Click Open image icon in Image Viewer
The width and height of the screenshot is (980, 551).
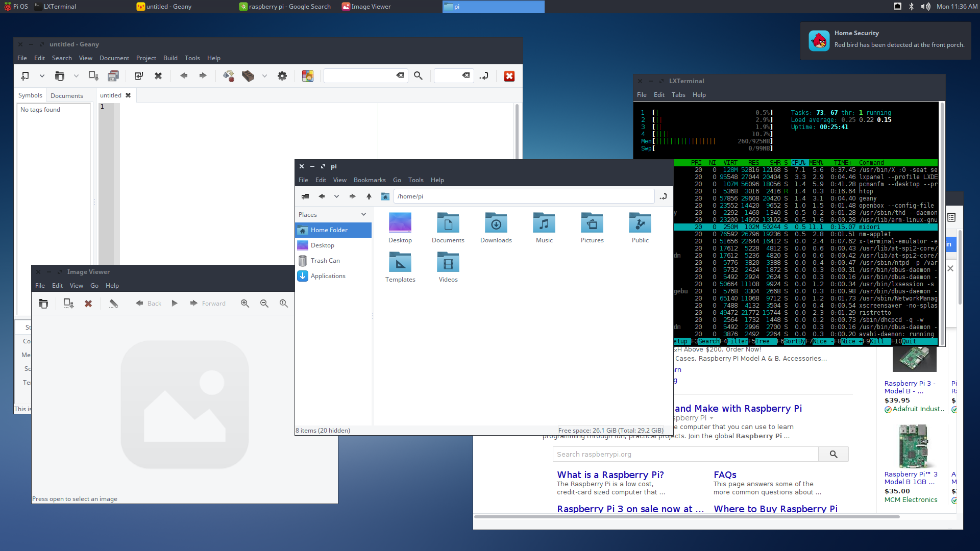click(x=43, y=304)
